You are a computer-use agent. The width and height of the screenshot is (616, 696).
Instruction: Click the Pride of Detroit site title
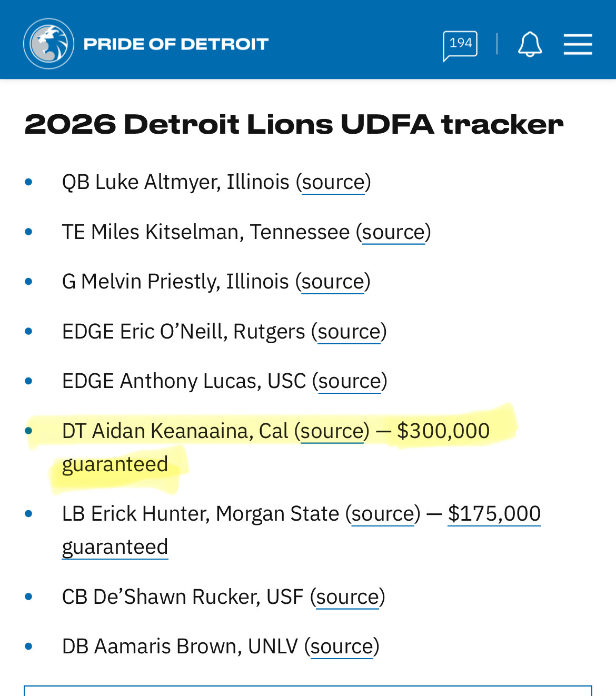pos(176,44)
